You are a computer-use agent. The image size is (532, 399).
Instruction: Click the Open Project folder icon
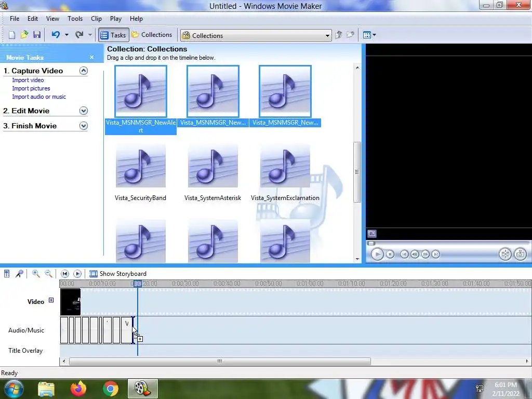click(x=24, y=35)
